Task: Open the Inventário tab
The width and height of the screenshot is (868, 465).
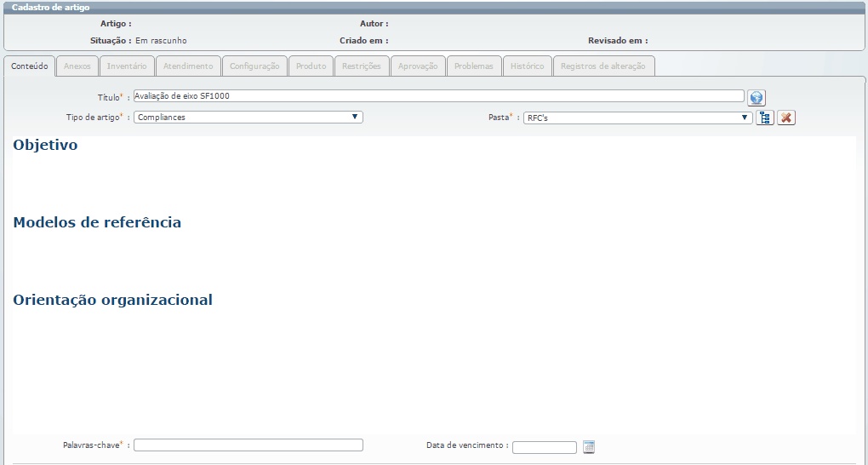Action: click(x=127, y=66)
